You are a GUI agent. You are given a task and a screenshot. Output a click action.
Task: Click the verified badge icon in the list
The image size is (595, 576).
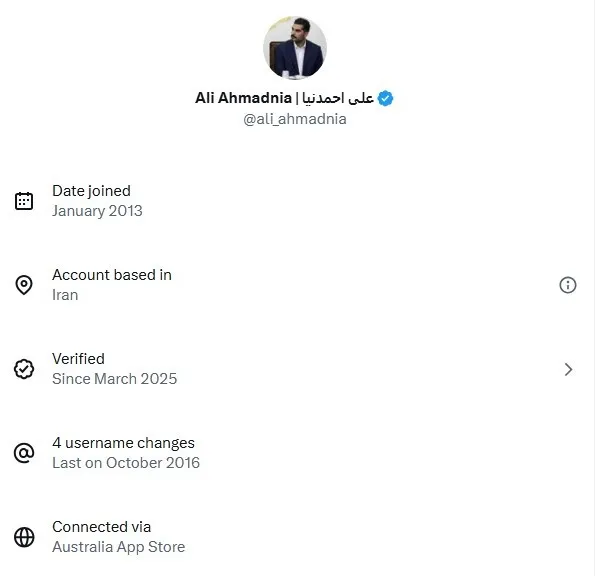24,369
